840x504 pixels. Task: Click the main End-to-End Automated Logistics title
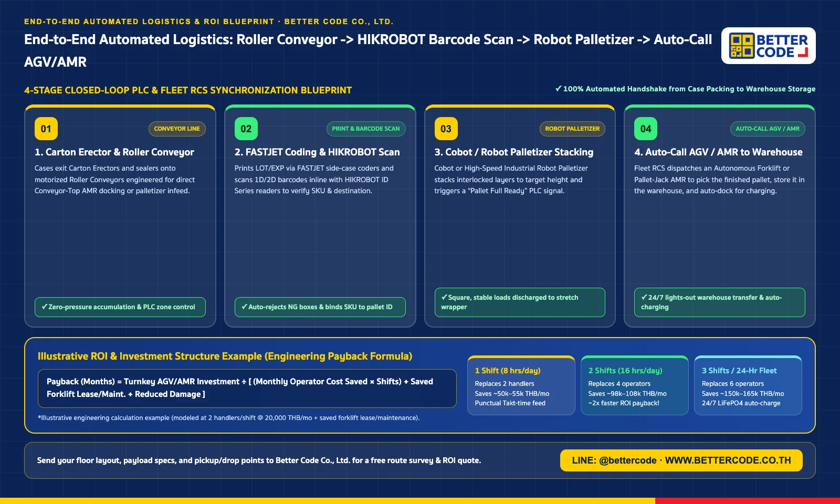368,50
